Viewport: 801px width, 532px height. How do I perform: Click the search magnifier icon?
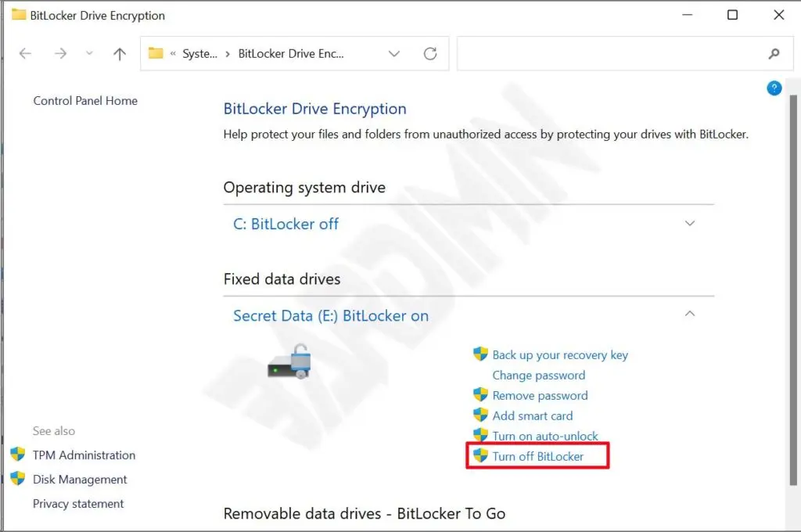774,54
